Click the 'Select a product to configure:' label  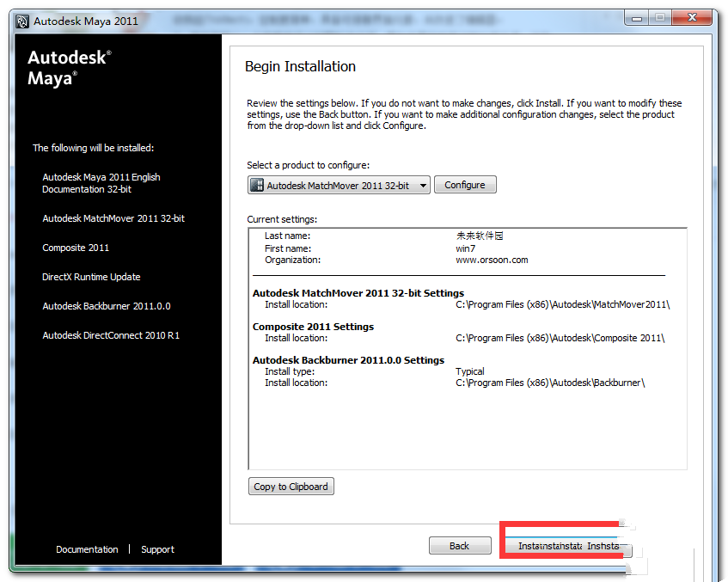tap(309, 165)
